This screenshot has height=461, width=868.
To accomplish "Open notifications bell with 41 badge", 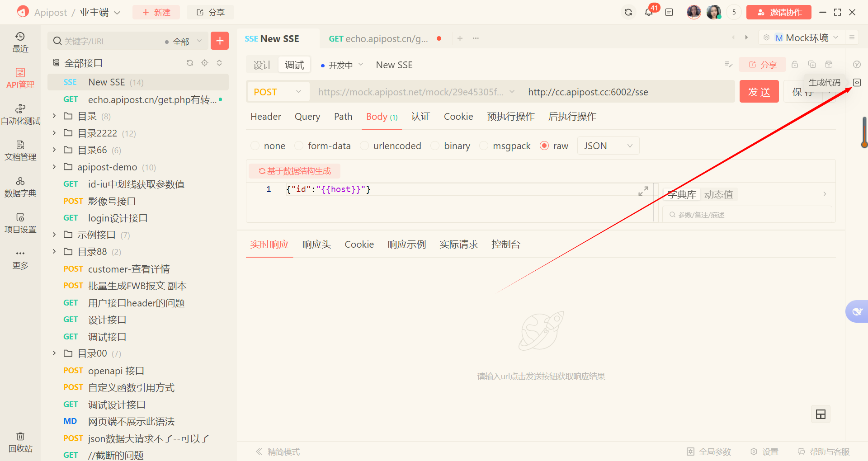I will [649, 12].
